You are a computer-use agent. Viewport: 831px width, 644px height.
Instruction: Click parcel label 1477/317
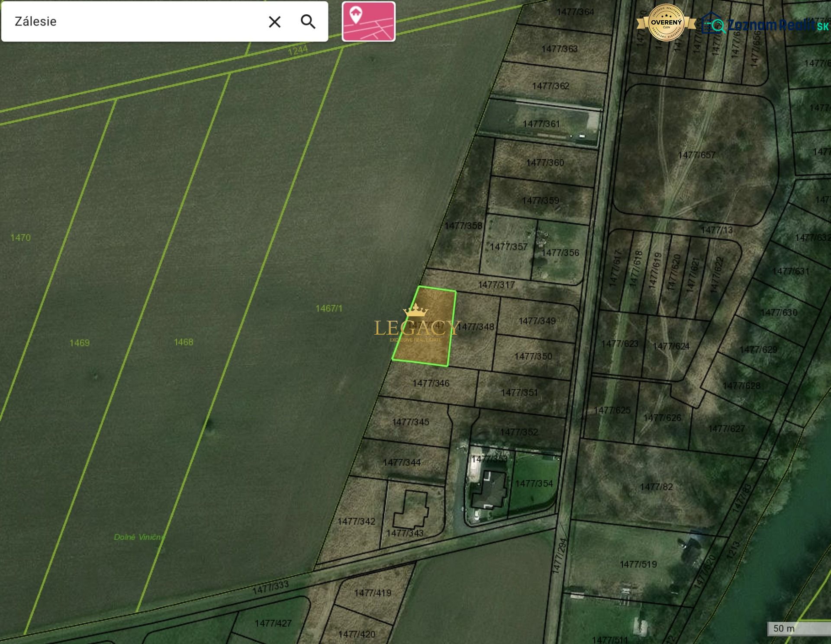click(496, 285)
